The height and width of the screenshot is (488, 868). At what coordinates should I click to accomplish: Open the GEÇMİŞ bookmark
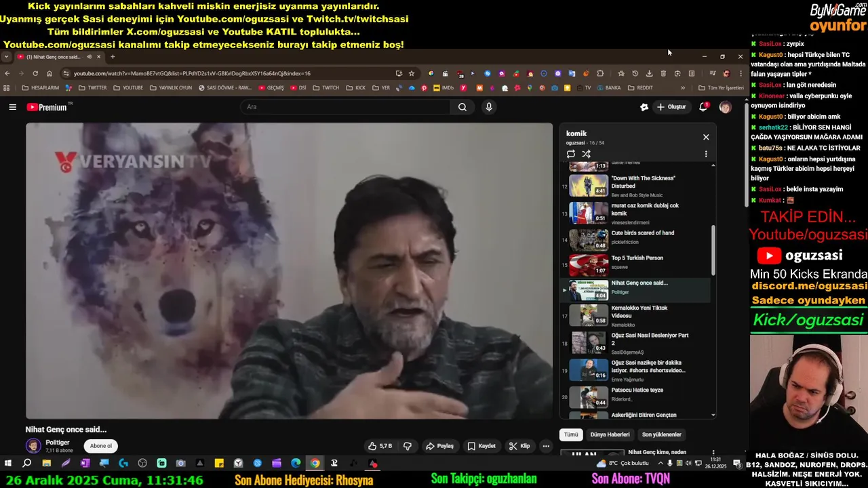271,87
